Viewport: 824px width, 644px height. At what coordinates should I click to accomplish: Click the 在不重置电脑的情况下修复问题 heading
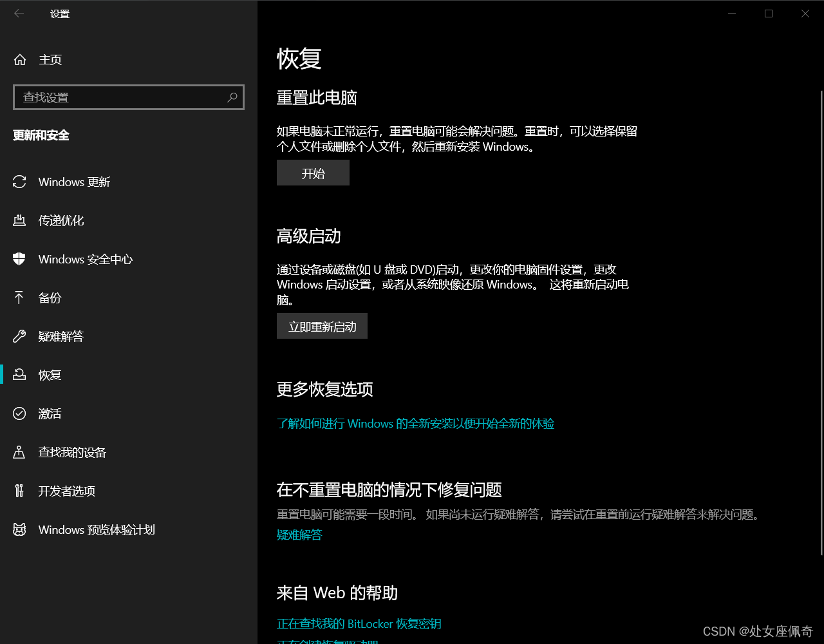(389, 489)
